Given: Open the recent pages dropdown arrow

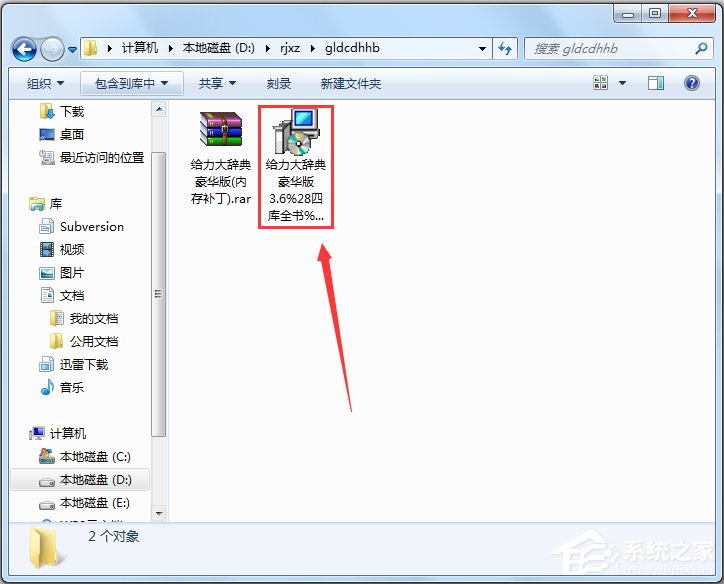Looking at the screenshot, I should point(72,49).
